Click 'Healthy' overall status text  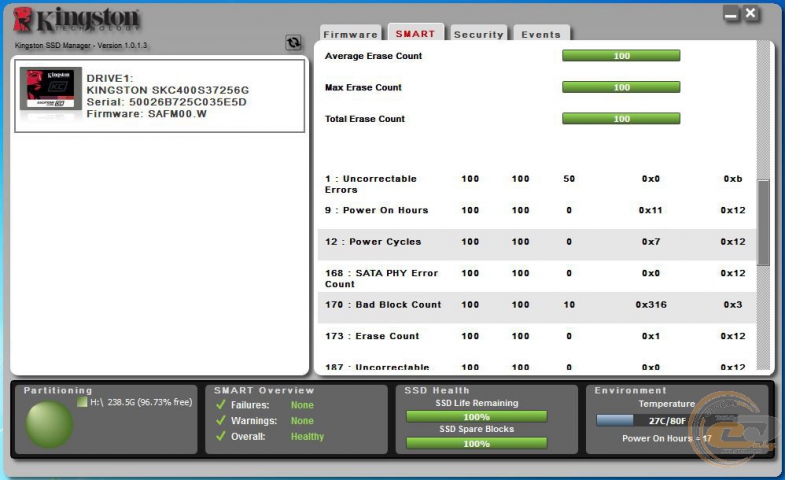pos(307,436)
